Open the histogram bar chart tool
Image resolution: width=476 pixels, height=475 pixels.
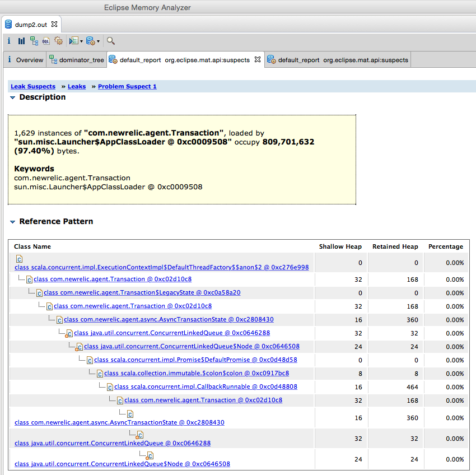[x=21, y=41]
